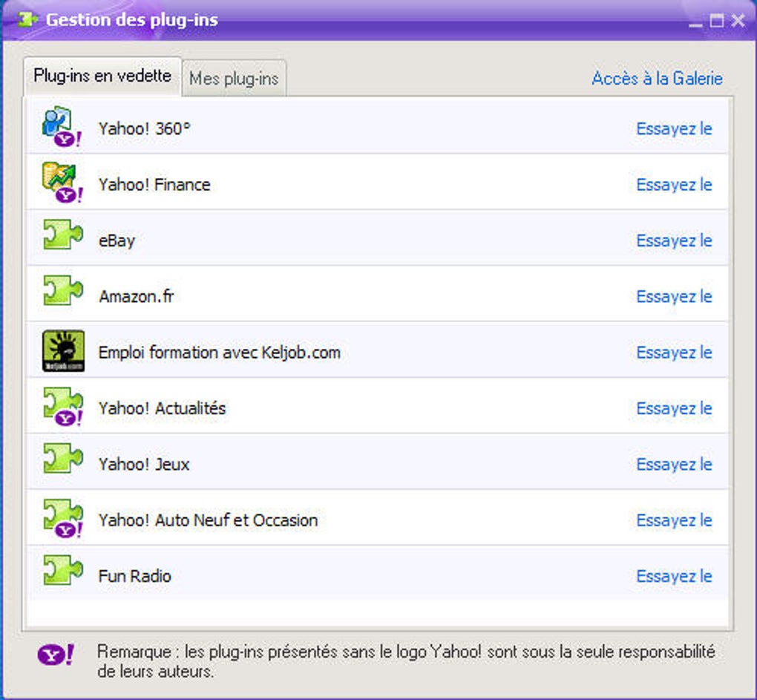The height and width of the screenshot is (700, 757).
Task: Select the eBay name text
Action: (x=117, y=241)
